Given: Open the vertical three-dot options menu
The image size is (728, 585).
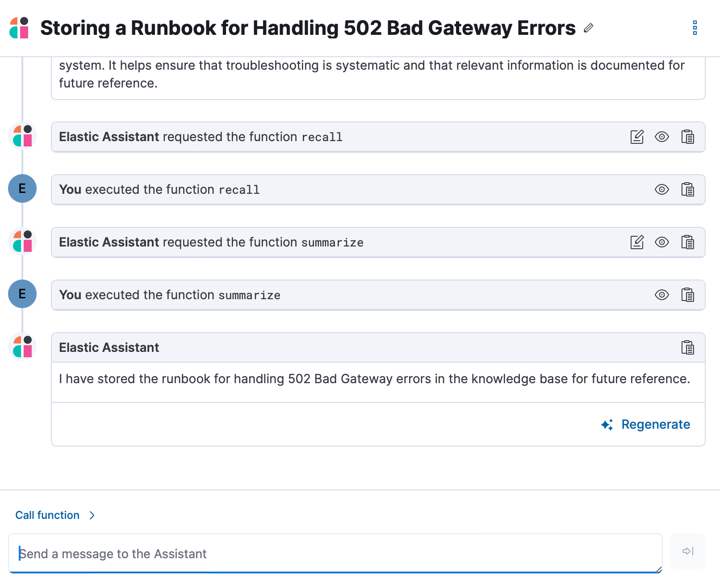Looking at the screenshot, I should (695, 28).
